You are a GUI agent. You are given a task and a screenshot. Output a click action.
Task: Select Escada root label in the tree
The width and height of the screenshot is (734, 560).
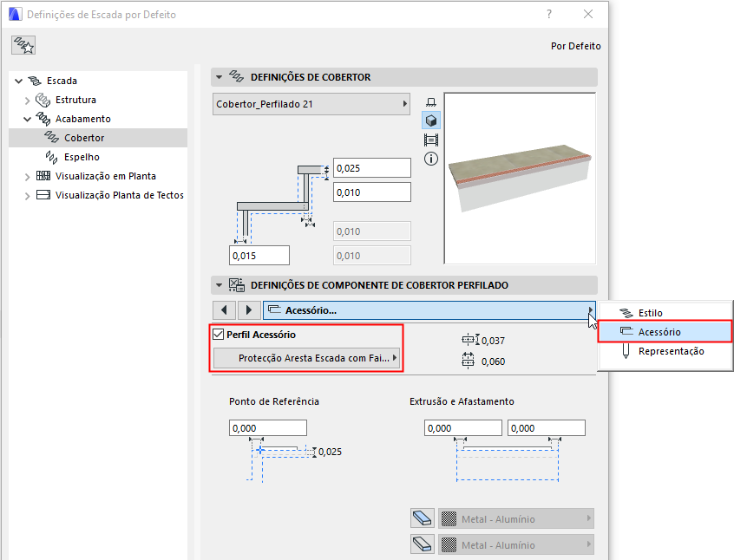point(62,81)
